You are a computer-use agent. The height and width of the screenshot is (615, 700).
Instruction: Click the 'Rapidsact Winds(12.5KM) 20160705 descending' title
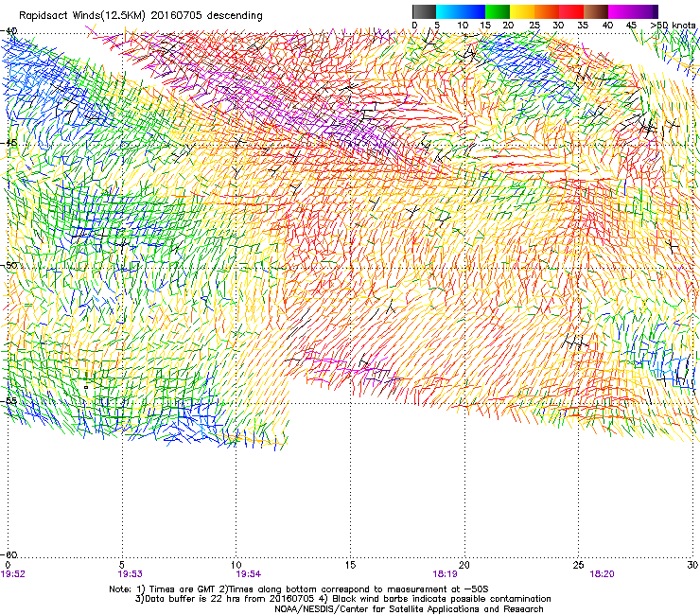coord(141,15)
